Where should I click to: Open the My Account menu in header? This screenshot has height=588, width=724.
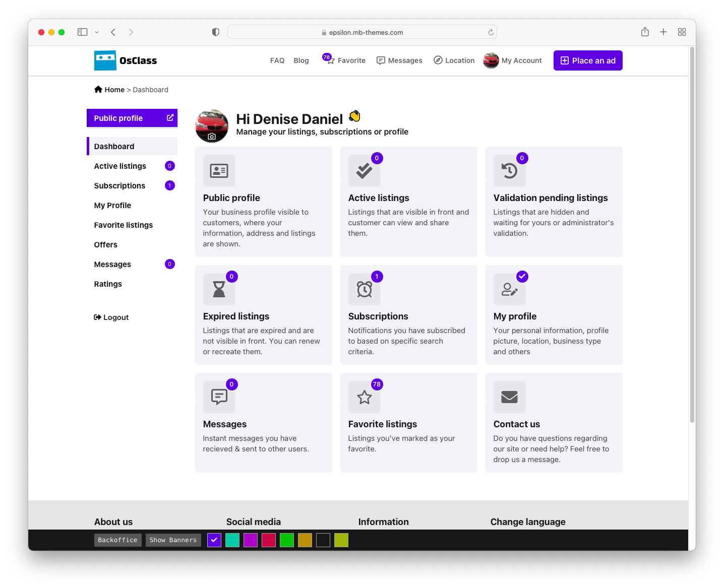tap(513, 60)
